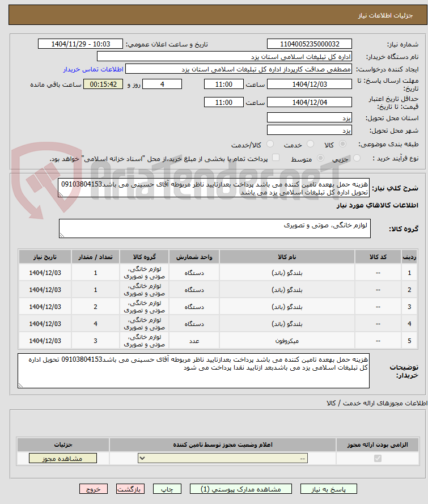Click جزئیات اطلاعات نیاز header title
This screenshot has height=504, width=428.
(385, 15)
